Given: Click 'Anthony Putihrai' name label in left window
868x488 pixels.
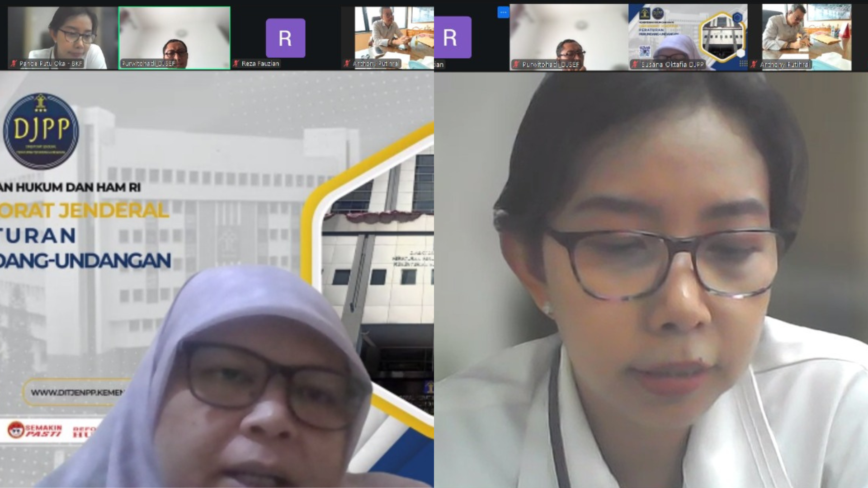Looking at the screenshot, I should click(376, 64).
